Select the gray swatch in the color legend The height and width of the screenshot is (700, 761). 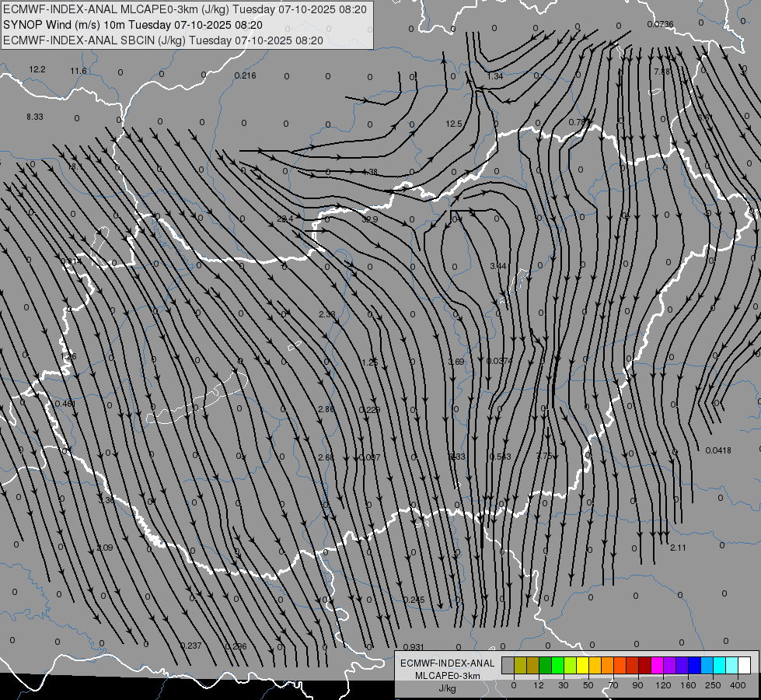pyautogui.click(x=508, y=665)
